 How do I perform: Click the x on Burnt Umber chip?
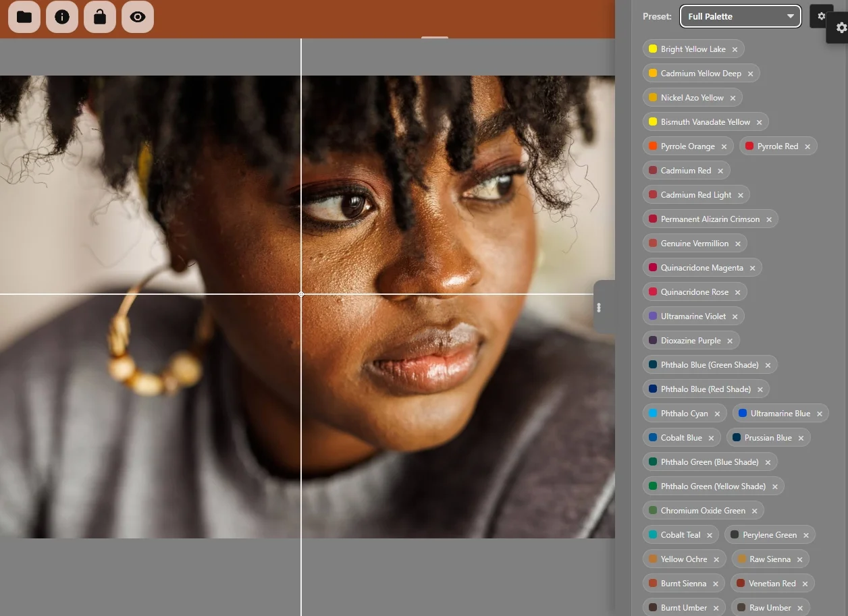tap(716, 608)
